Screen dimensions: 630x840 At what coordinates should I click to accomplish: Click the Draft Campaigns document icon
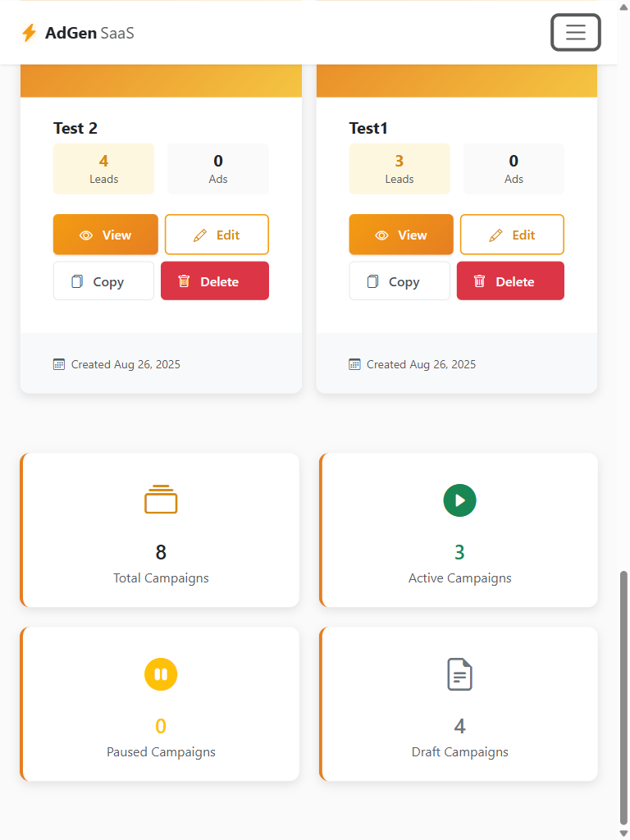coord(459,674)
